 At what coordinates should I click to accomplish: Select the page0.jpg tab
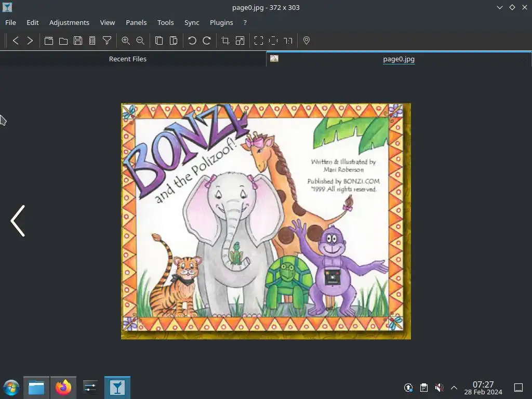(x=398, y=59)
